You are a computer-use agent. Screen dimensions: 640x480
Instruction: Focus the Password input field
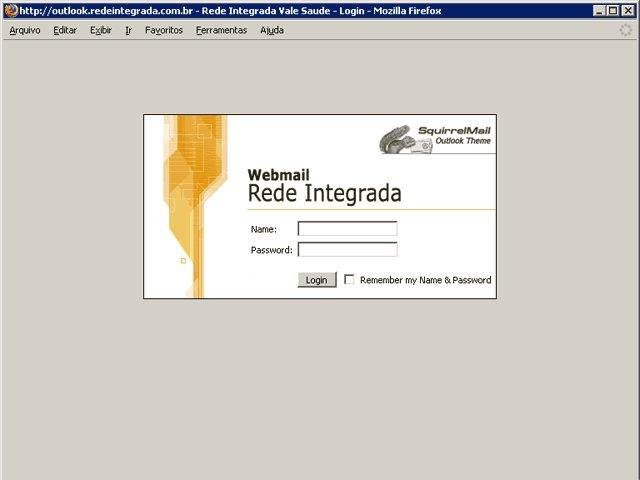[347, 249]
